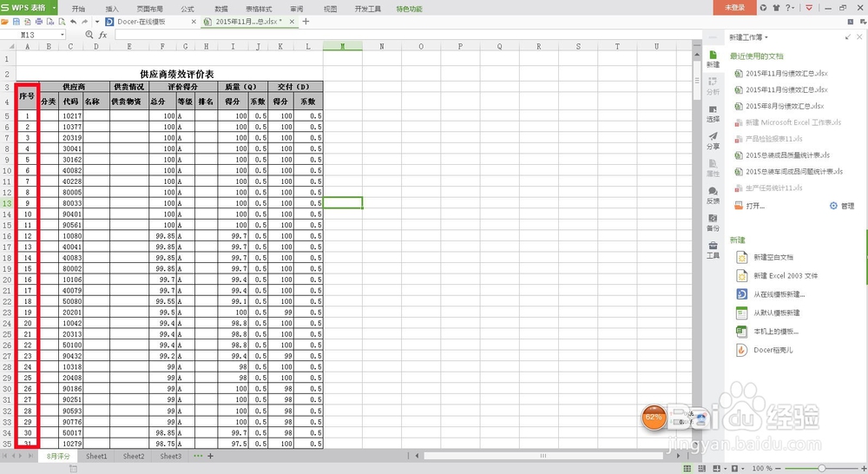Click the red collapse ribbon arrow icon

[809, 8]
